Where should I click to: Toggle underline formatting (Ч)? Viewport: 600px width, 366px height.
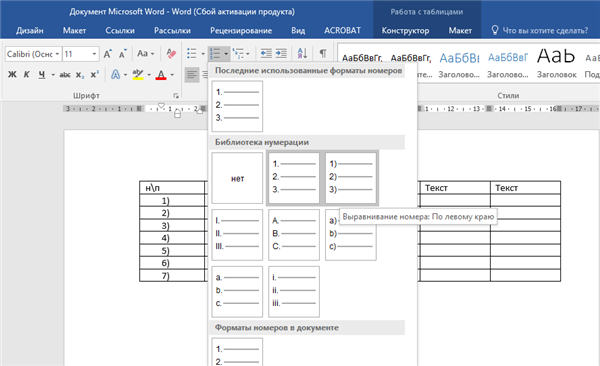pyautogui.click(x=41, y=75)
